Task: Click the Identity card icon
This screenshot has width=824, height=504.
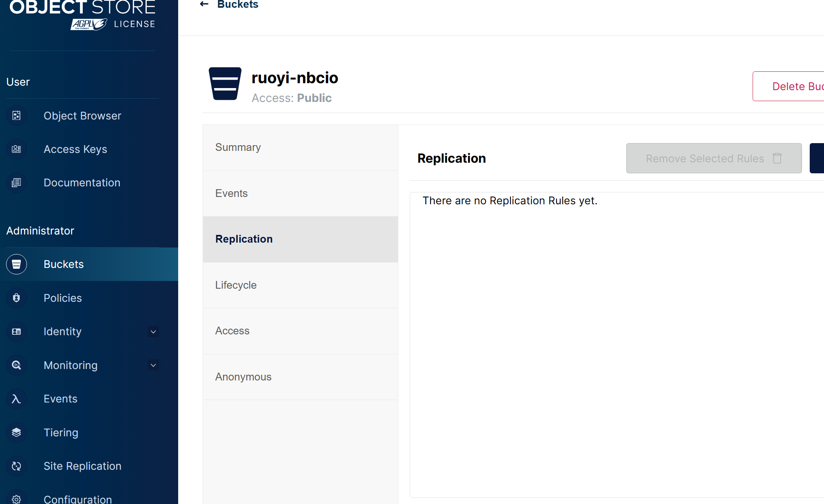Action: [x=16, y=332]
